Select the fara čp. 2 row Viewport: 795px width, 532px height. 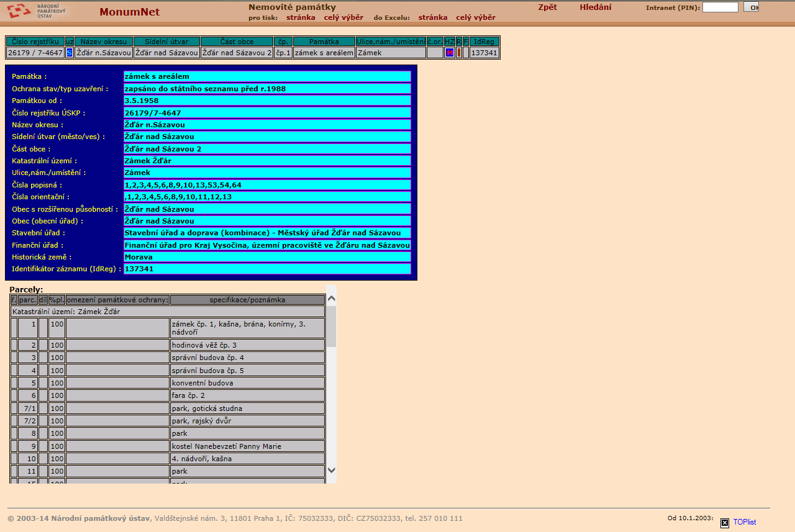[x=168, y=395]
